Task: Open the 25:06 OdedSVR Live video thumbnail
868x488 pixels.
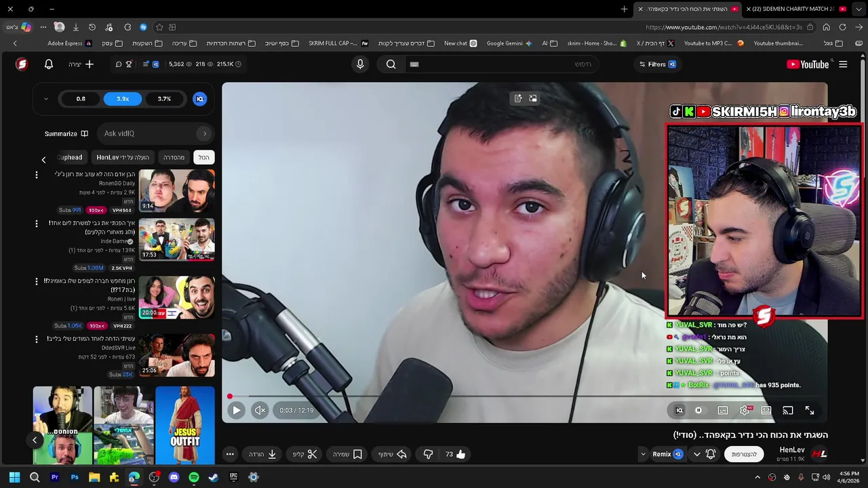Action: click(x=177, y=355)
